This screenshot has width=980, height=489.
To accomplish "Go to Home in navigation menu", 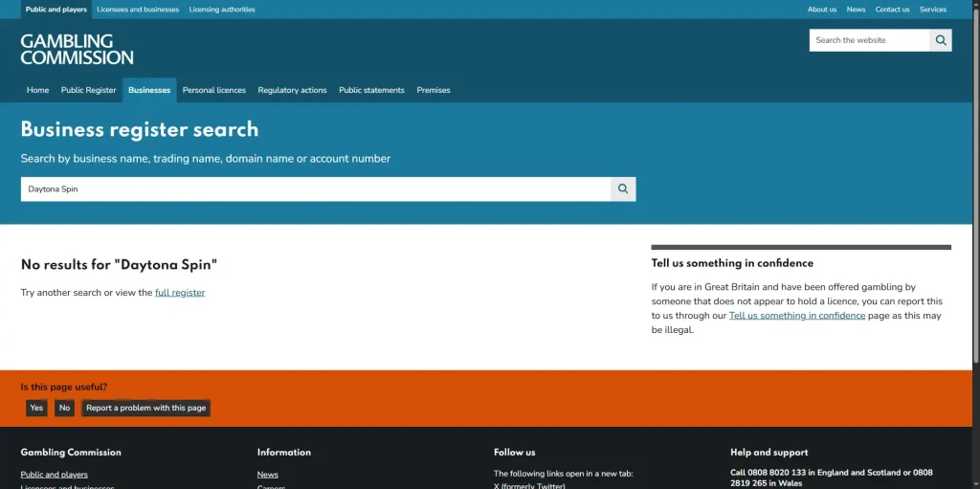I will (x=37, y=90).
